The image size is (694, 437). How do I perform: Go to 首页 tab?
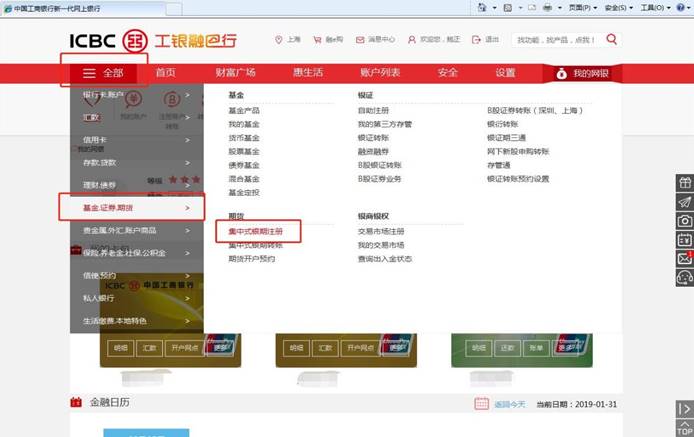tap(166, 73)
